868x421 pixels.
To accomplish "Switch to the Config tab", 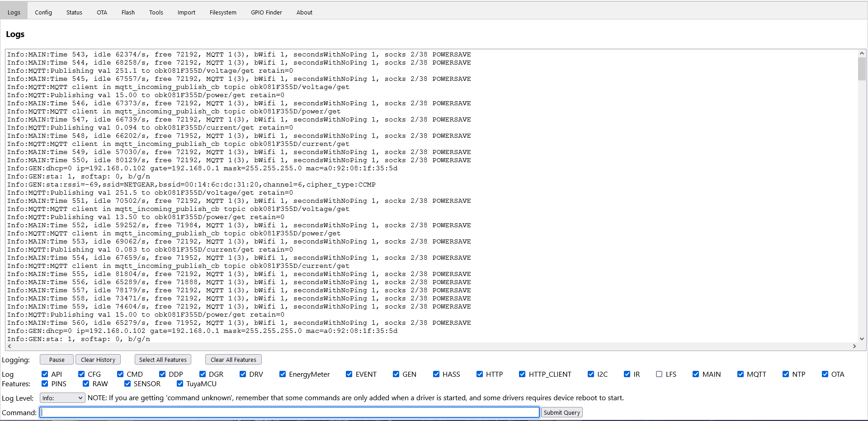I will point(43,12).
